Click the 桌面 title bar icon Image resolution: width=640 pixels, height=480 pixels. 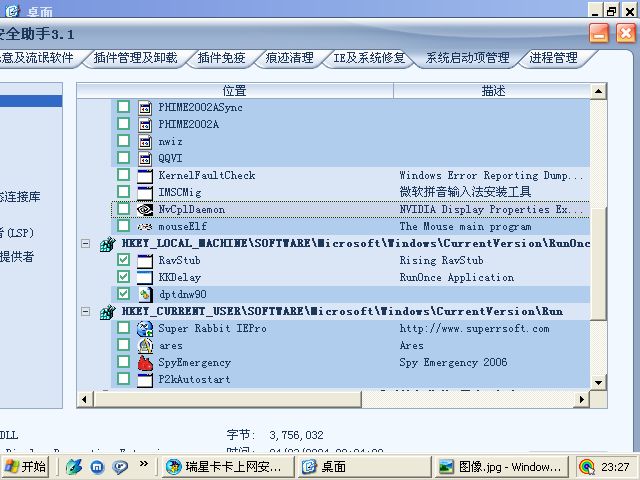[x=12, y=10]
